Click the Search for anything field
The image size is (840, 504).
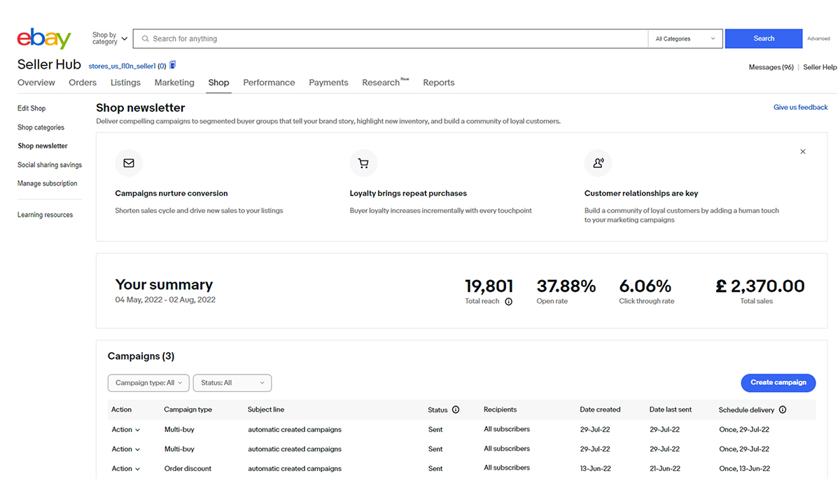392,38
